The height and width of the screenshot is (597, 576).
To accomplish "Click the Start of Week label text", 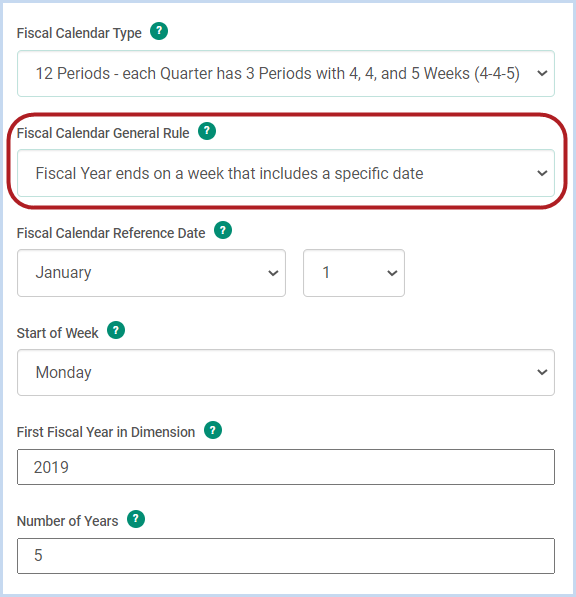I will (57, 333).
